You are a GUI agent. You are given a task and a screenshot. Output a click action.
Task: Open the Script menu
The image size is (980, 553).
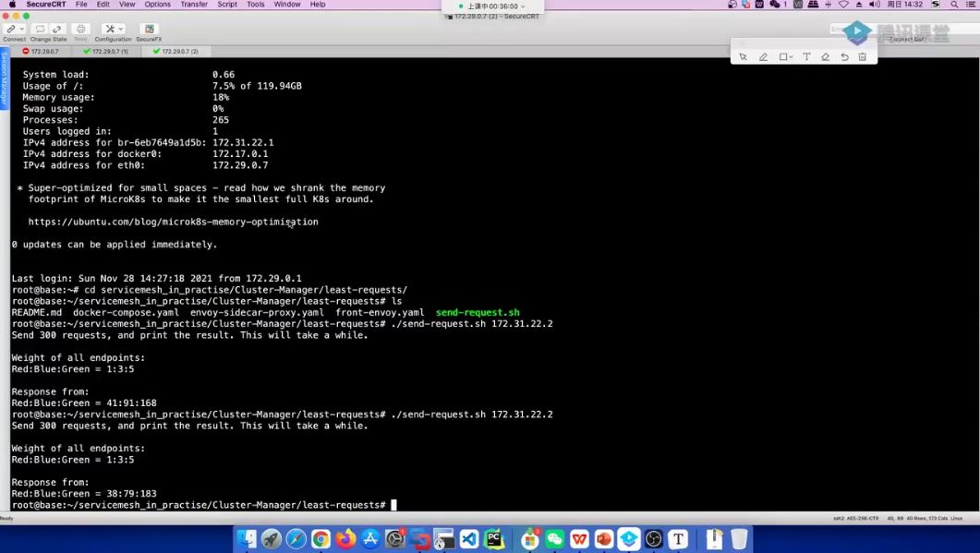227,5
